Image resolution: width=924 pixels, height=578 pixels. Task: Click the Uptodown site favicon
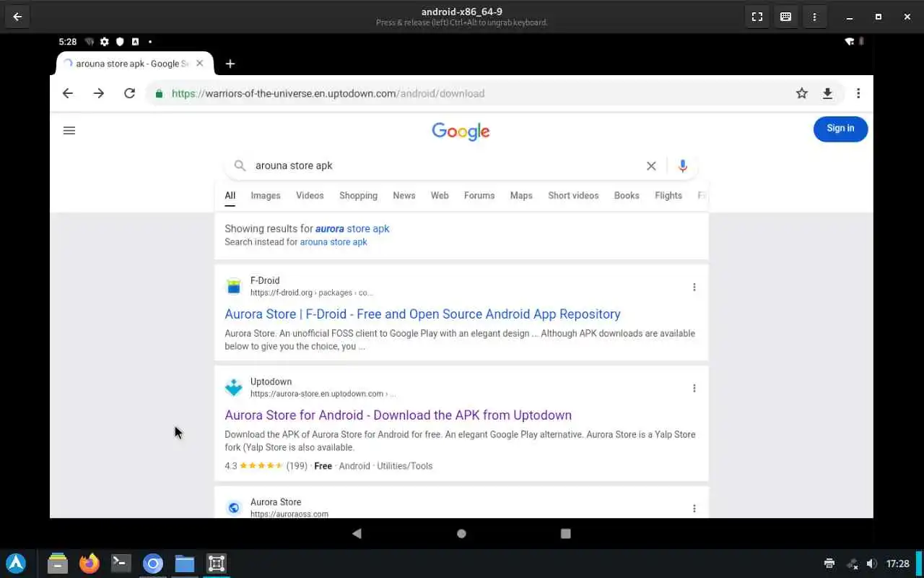tap(233, 387)
